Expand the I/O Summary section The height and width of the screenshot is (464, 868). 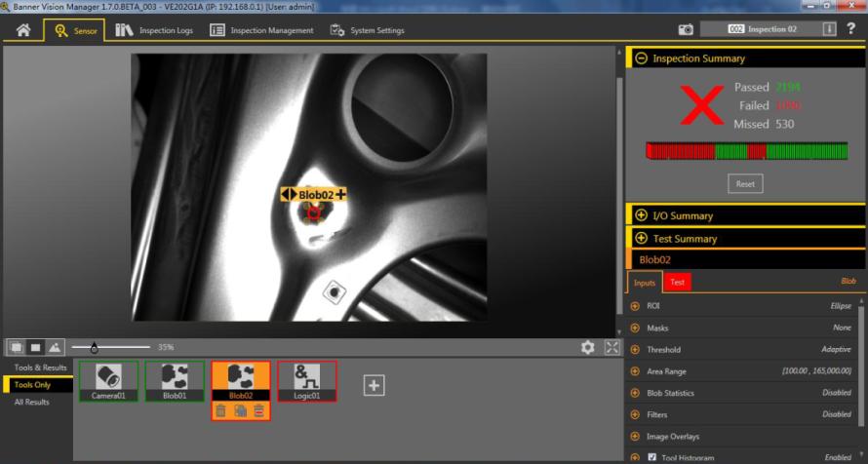tap(641, 215)
